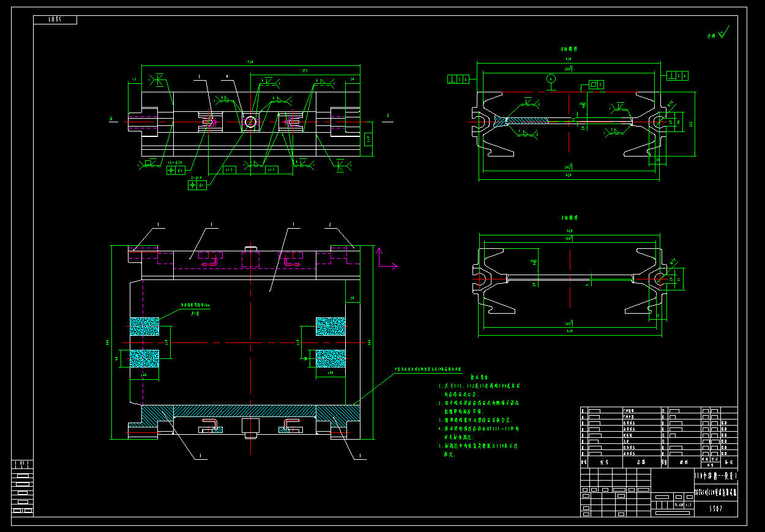Click the datum circle symbol above upper section view
The width and height of the screenshot is (765, 532).
point(551,78)
